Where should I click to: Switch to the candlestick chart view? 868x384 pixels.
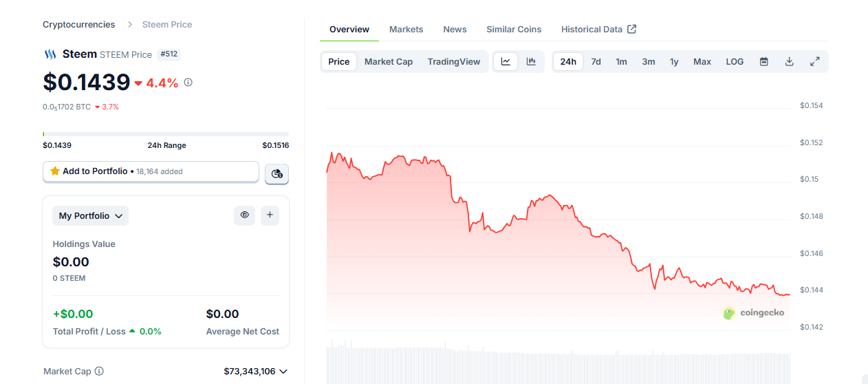[531, 61]
